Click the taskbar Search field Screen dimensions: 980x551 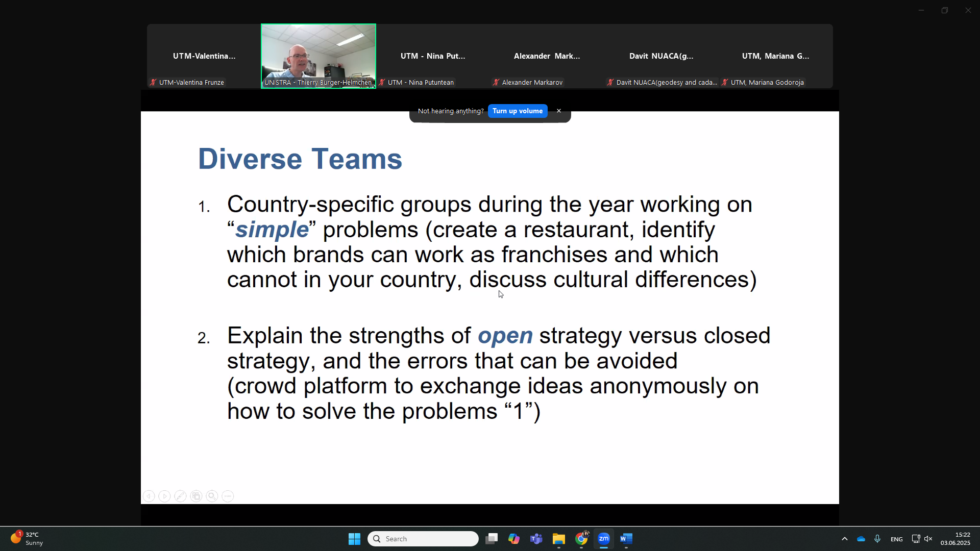pyautogui.click(x=423, y=539)
